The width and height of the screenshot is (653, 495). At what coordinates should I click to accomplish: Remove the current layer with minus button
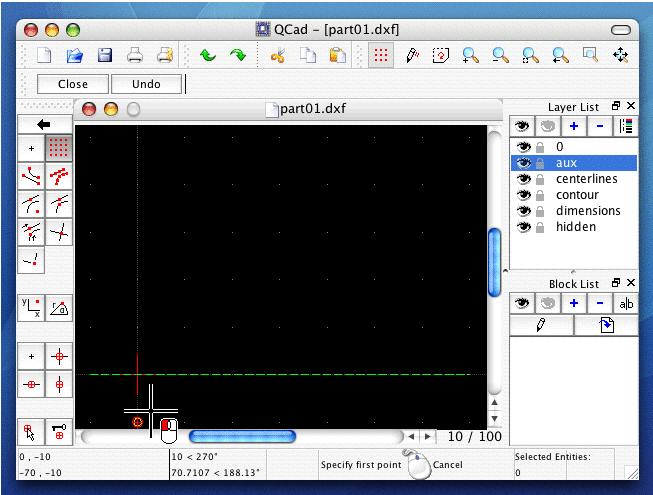click(x=600, y=126)
